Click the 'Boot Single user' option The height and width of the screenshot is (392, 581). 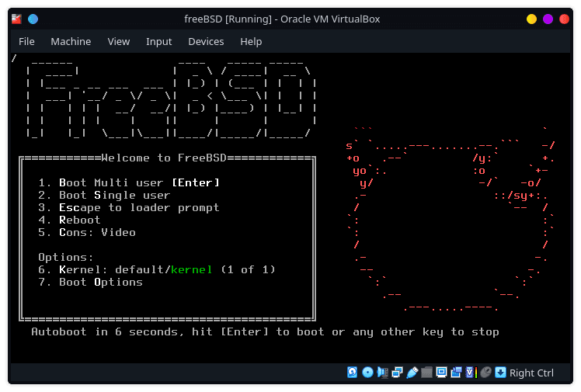(x=104, y=195)
